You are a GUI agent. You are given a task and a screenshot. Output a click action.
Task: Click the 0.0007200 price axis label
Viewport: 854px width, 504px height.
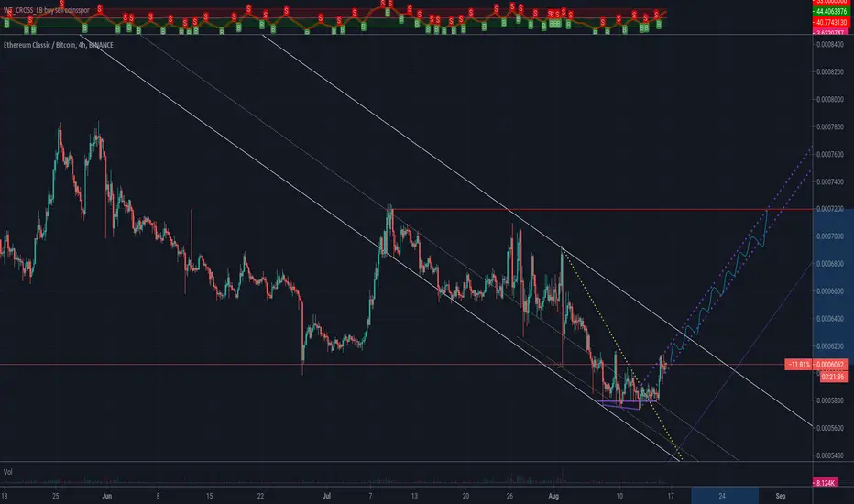[830, 209]
